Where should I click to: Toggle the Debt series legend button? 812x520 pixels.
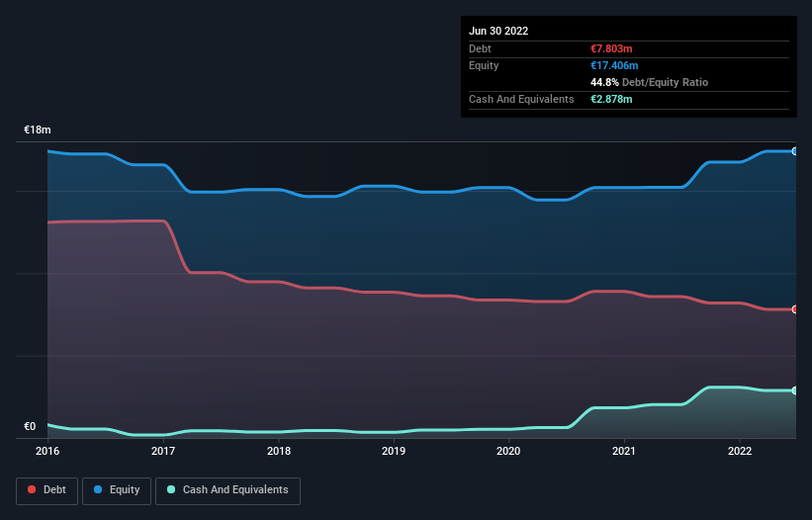(x=46, y=490)
